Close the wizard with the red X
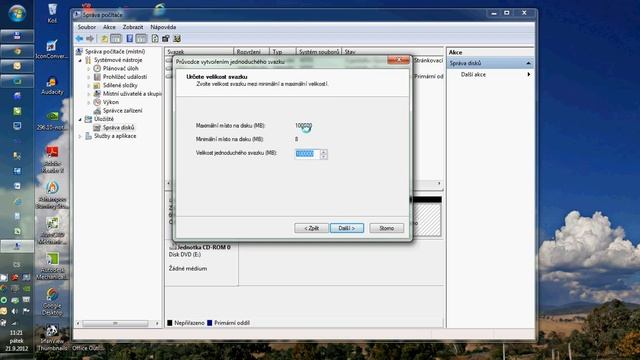The image size is (640, 360). pos(398,60)
